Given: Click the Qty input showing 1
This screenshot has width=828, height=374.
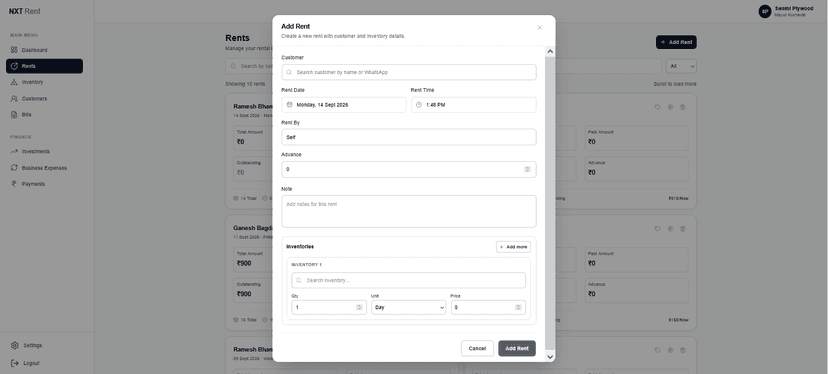Looking at the screenshot, I should (329, 307).
